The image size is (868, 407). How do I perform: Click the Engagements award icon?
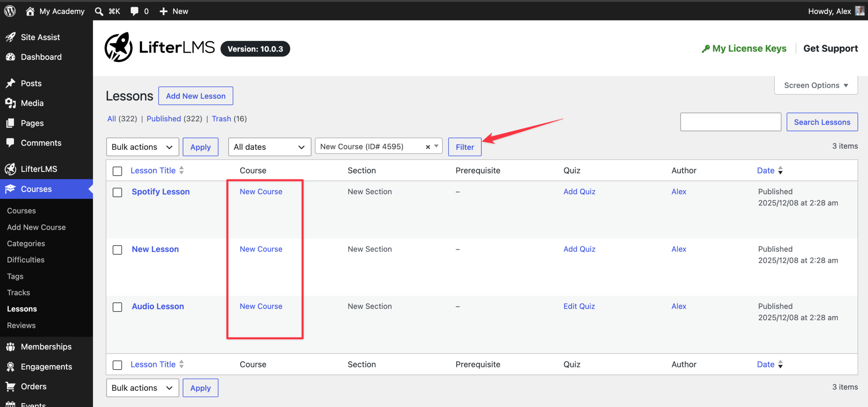pyautogui.click(x=11, y=367)
